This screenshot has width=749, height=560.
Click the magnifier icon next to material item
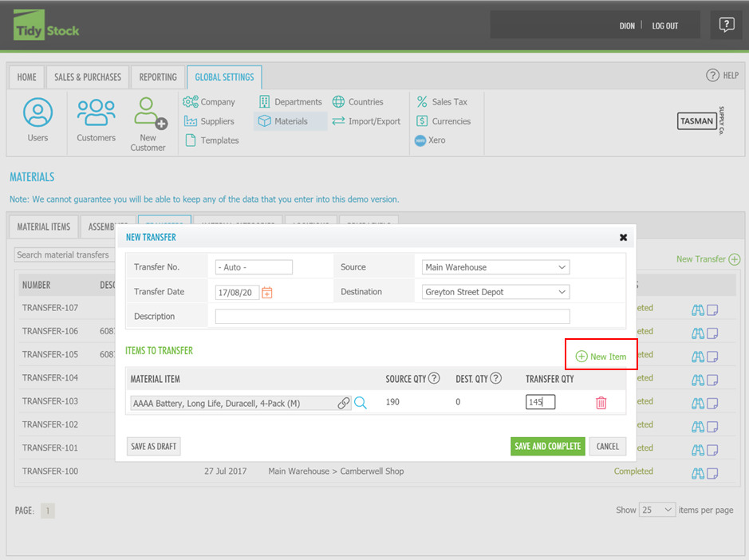(361, 404)
